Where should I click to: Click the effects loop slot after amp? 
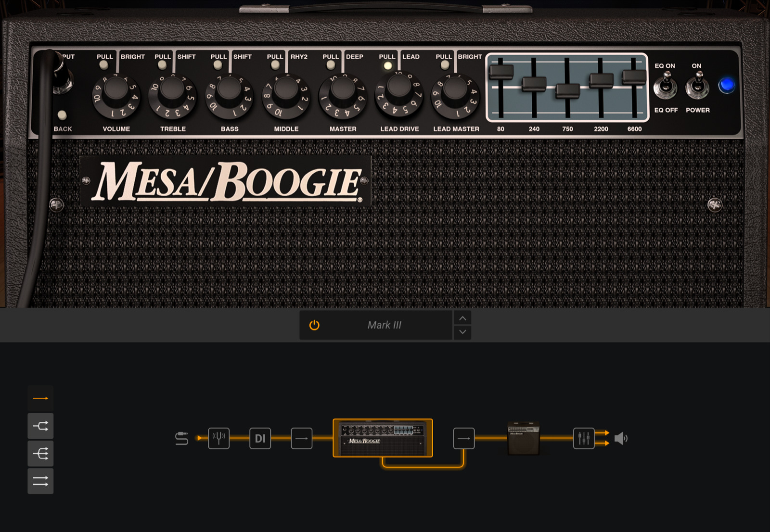464,438
